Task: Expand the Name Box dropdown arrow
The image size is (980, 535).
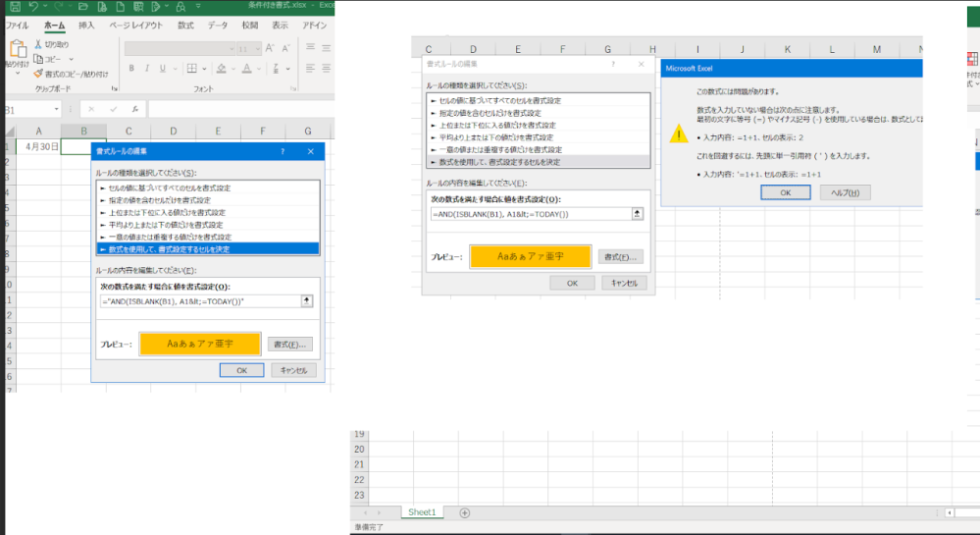Action: (x=57, y=109)
